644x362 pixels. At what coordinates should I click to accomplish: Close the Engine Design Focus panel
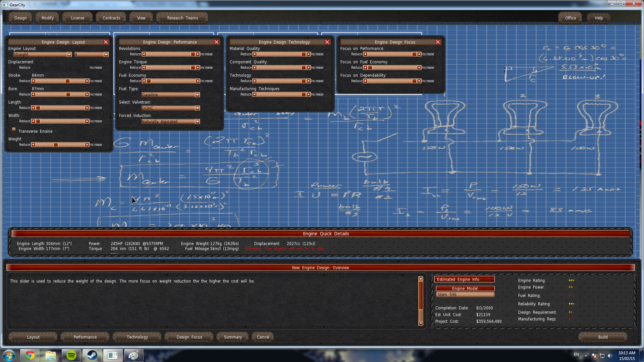click(438, 42)
